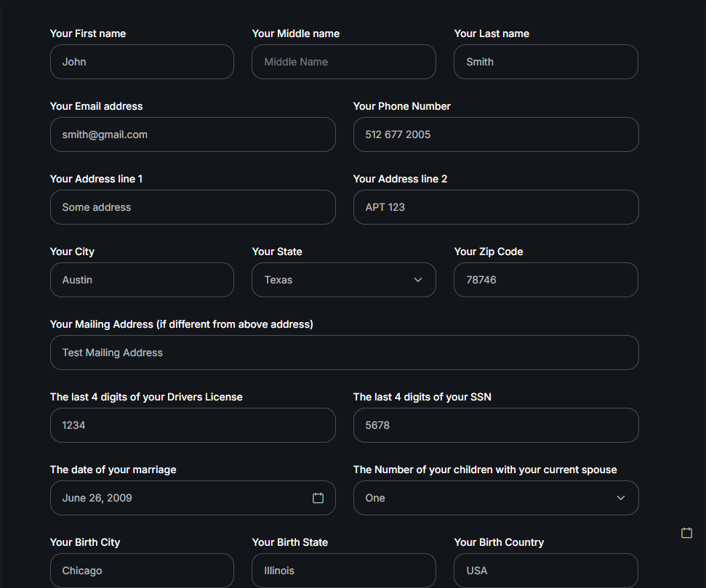Focus the Test Mailing Address field
The image size is (706, 588).
[x=344, y=353]
